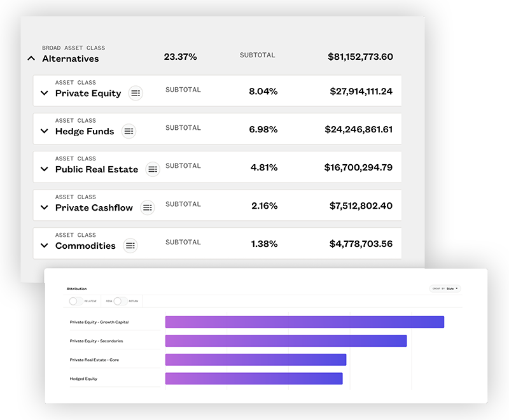Screen dimensions: 509x420
Task: Select the Private Equity - Secondaries bar
Action: [x=286, y=341]
